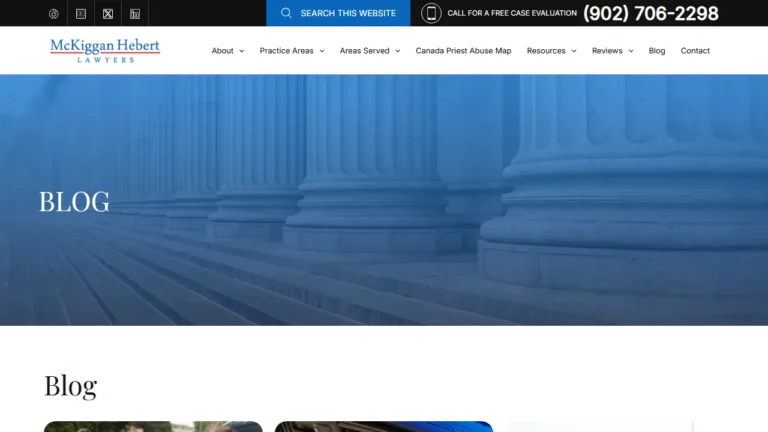
Task: Open the circular social media icon in top bar
Action: [x=54, y=14]
